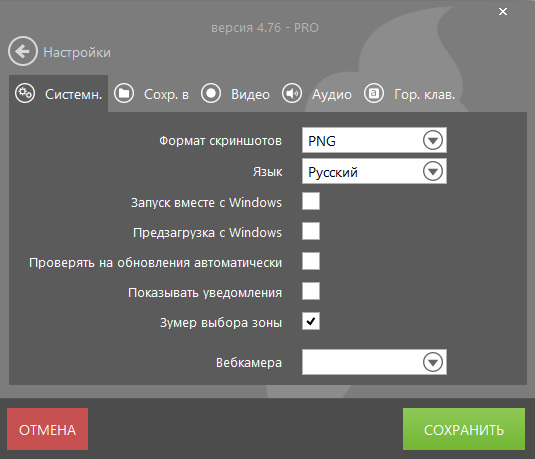
Task: Switch to the Аудио tab label
Action: (x=332, y=95)
